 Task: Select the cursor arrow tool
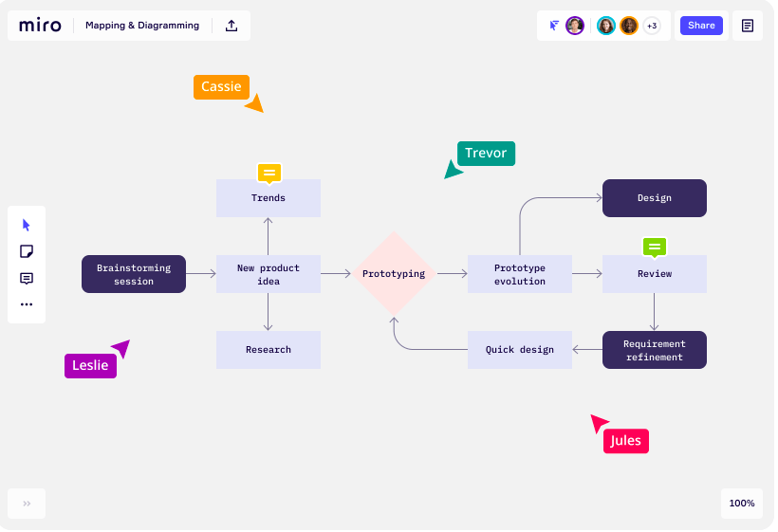pos(27,226)
